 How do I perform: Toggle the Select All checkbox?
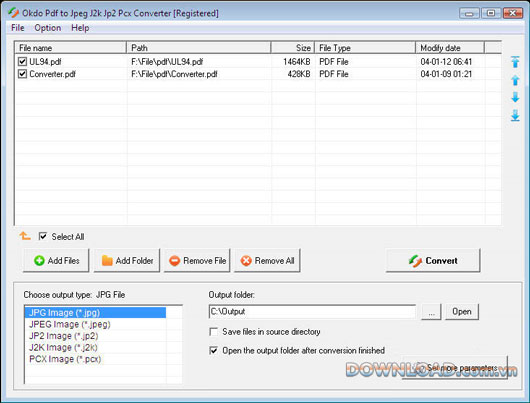43,236
